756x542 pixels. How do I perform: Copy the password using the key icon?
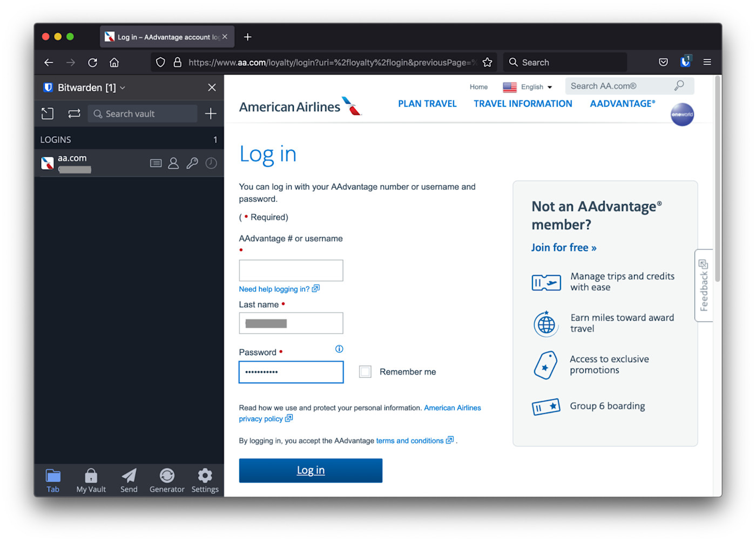(192, 163)
